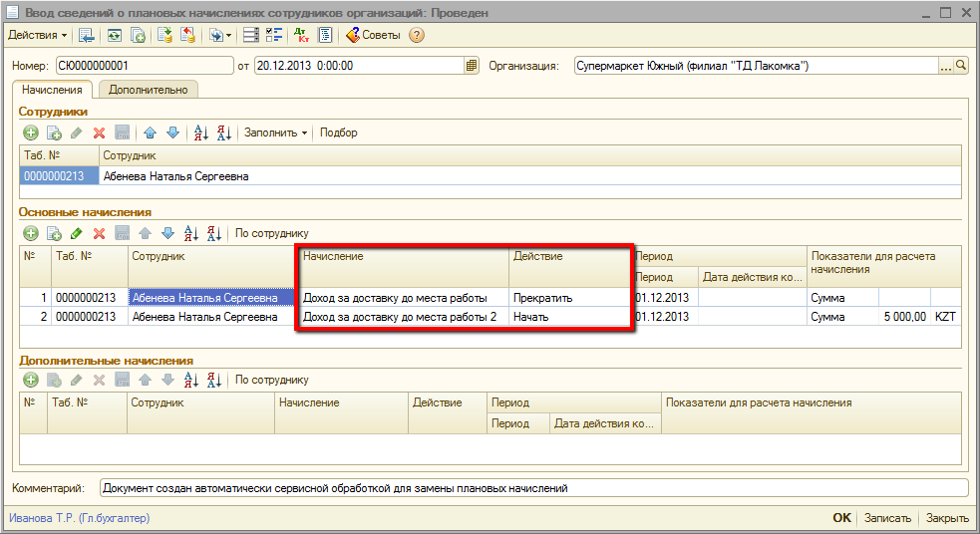Select the Начисления tab

click(x=52, y=90)
